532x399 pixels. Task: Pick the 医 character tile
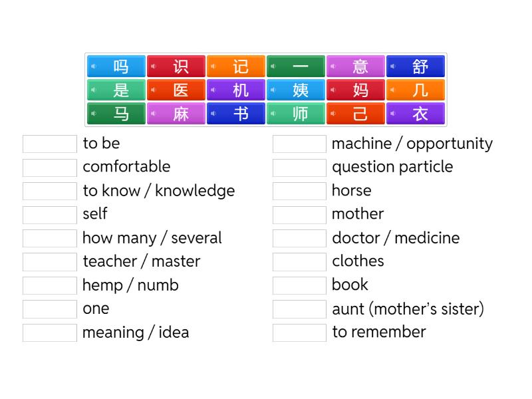click(180, 90)
